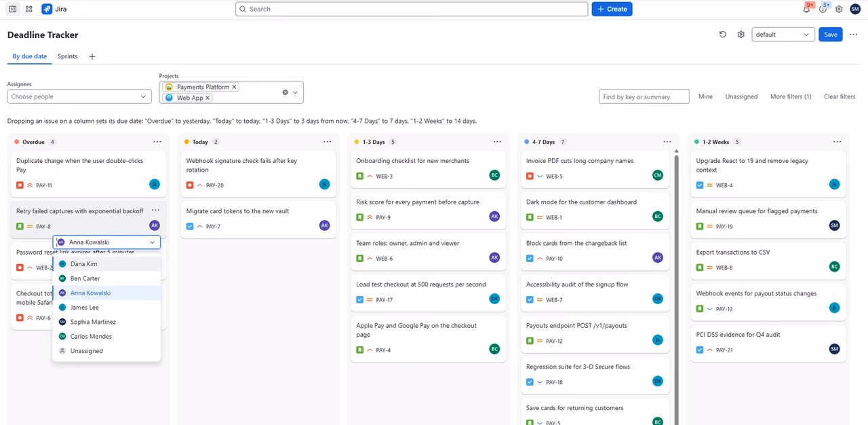This screenshot has height=425, width=868.
Task: Open the default view dropdown
Action: (x=783, y=35)
